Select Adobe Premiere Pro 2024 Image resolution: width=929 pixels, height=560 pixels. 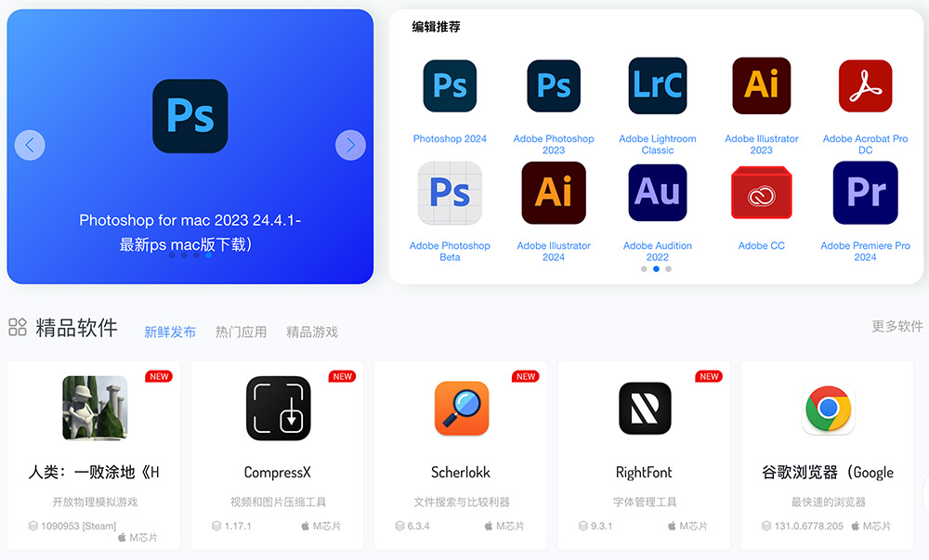[x=865, y=192]
